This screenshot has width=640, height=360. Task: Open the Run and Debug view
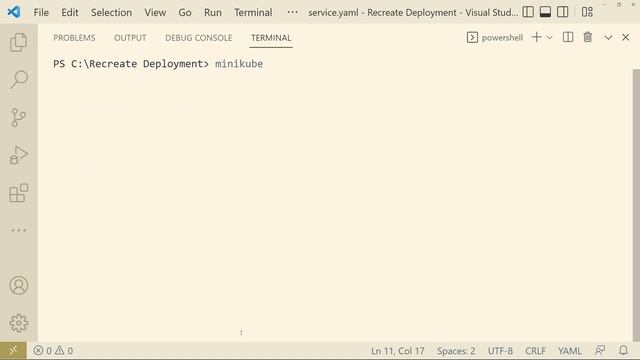click(x=18, y=156)
